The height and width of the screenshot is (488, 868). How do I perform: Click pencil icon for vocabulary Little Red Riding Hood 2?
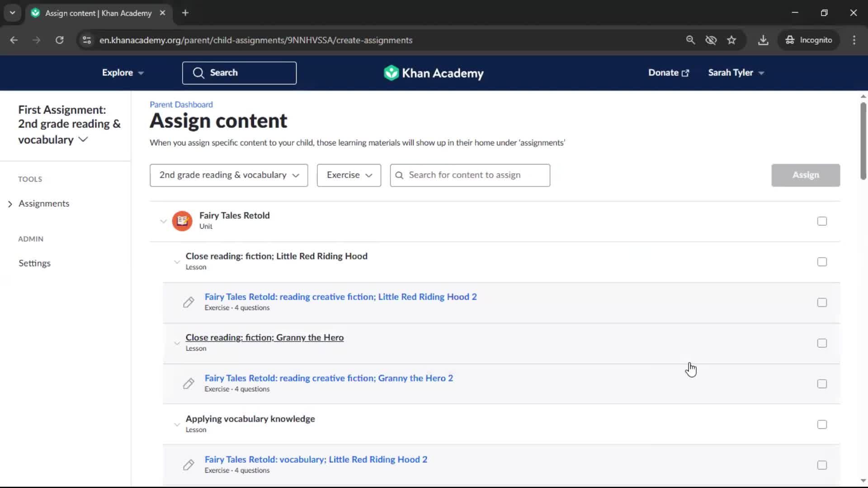(x=189, y=465)
